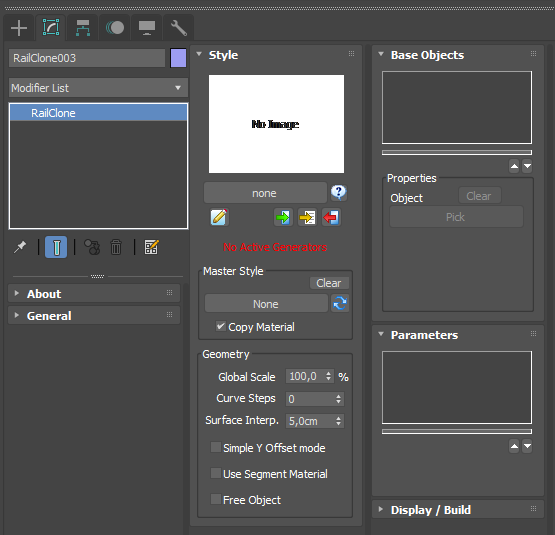Enable Use Segment Material checkbox
The height and width of the screenshot is (535, 555).
tap(216, 473)
